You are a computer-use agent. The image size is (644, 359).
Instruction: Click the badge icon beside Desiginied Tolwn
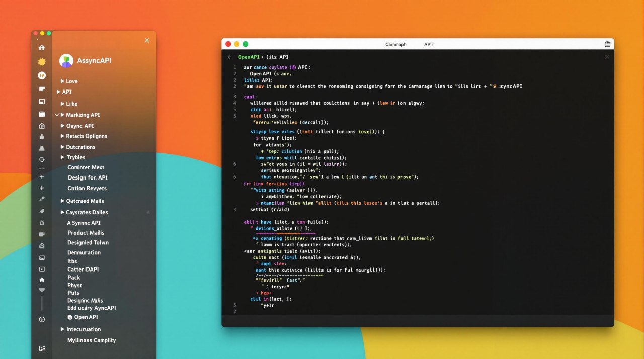coord(42,246)
